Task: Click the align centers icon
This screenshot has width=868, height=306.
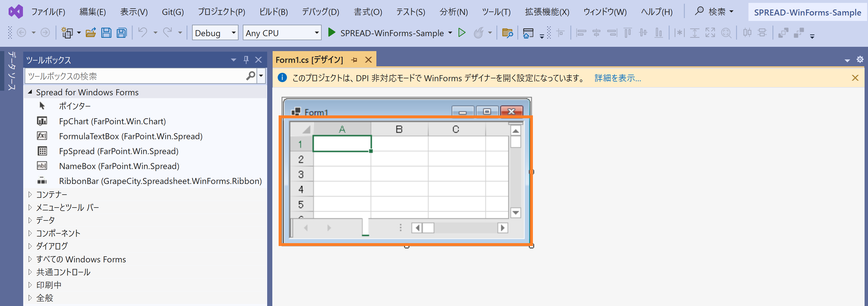Action: [x=597, y=33]
